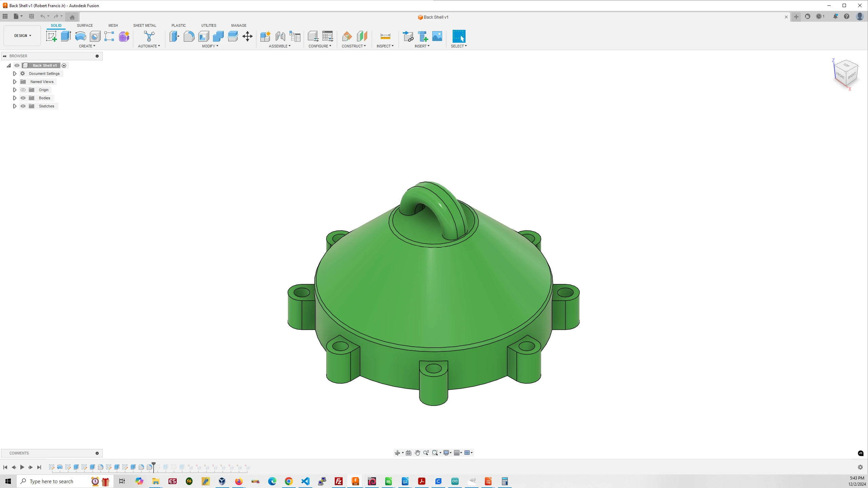Select the Midplane construct tool
Screen dimensions: 868x488
(362, 36)
